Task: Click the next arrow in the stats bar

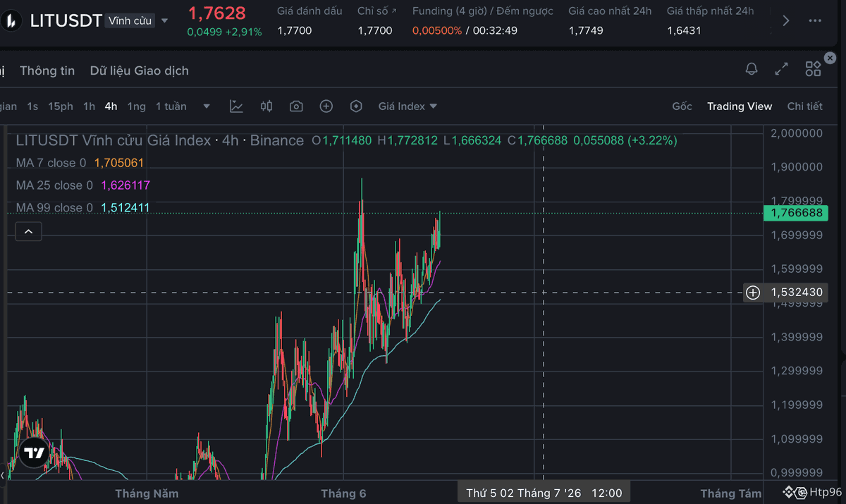Action: pos(786,20)
